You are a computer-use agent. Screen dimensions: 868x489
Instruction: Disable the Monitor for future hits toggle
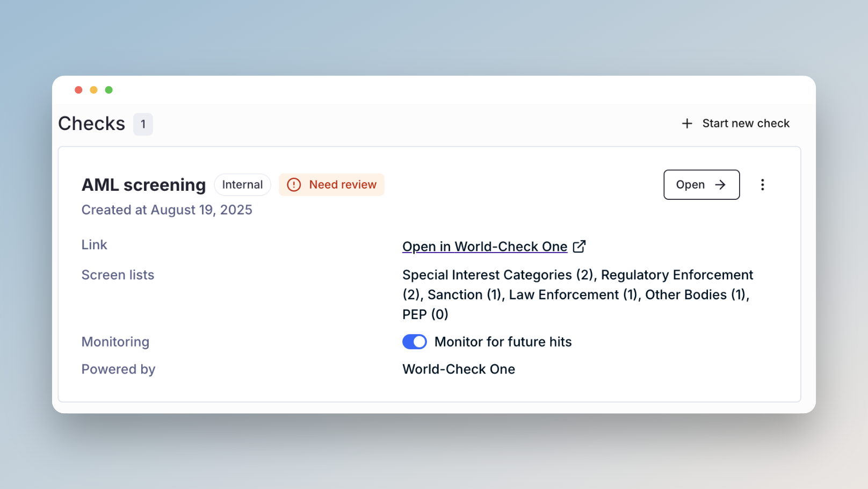point(415,342)
